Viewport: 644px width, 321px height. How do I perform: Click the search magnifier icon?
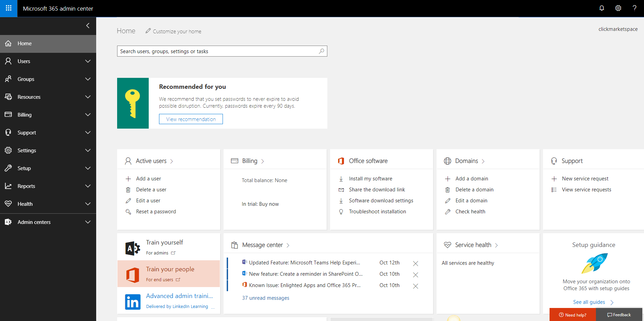(x=321, y=51)
